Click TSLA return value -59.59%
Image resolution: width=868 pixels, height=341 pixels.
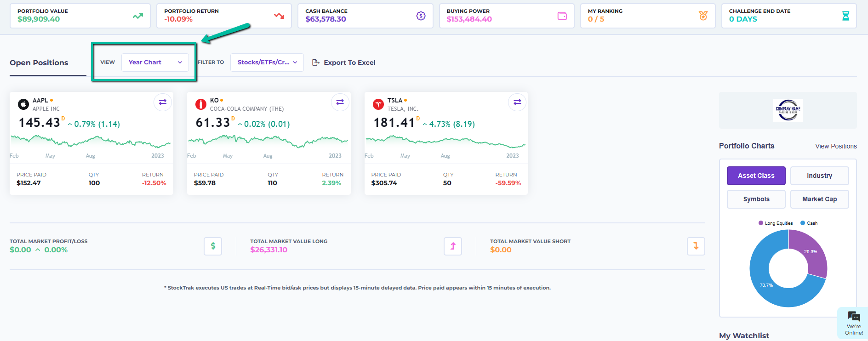tap(508, 183)
